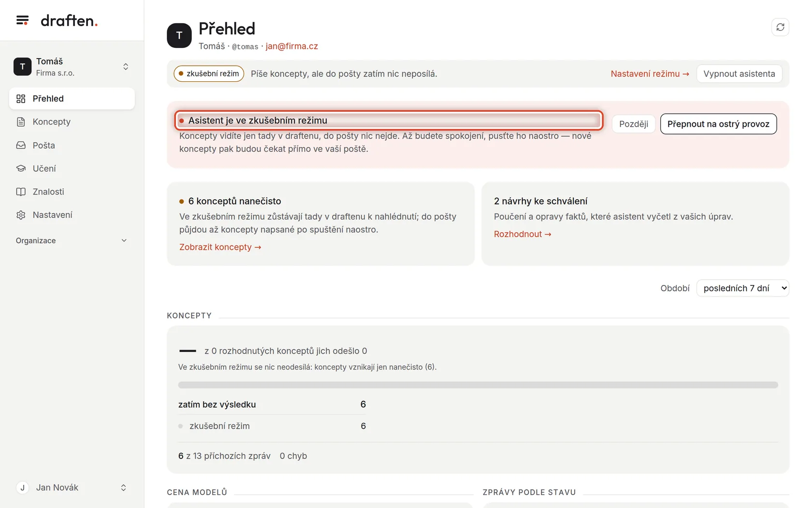812x508 pixels.
Task: Click the Učení graduation cap icon
Action: point(21,168)
